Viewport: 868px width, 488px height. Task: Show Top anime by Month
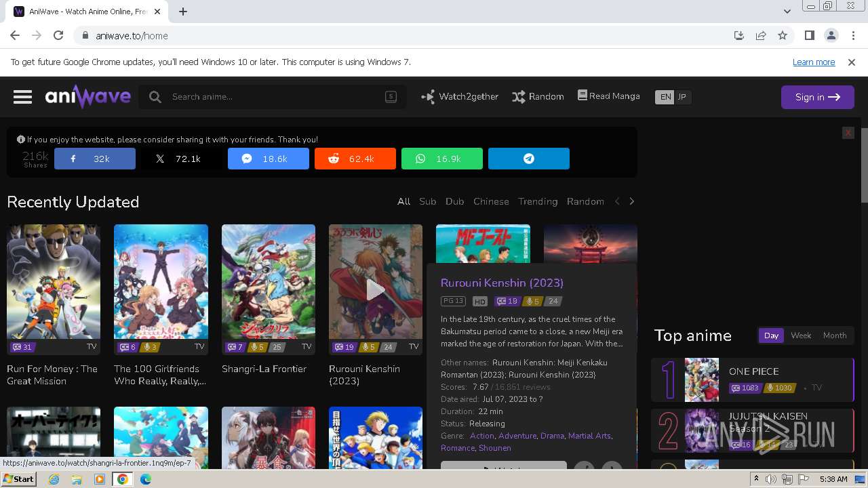[835, 335]
